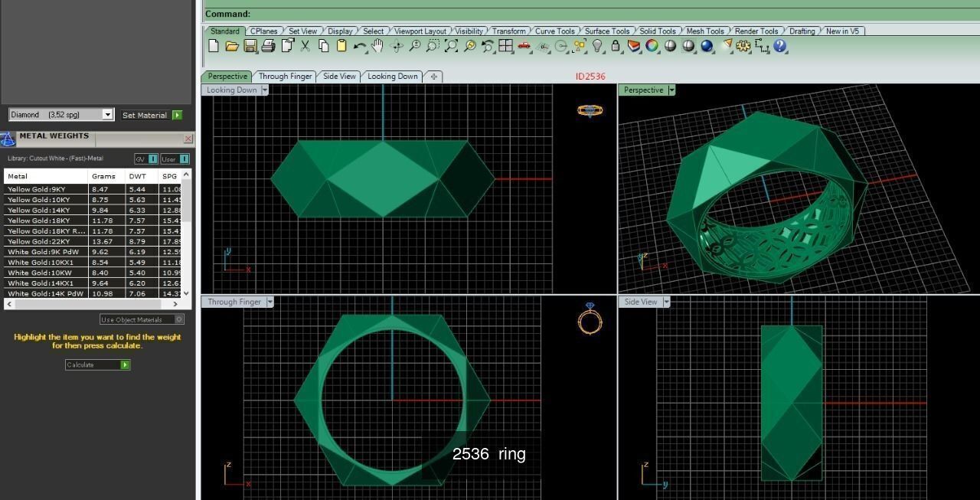Image resolution: width=980 pixels, height=500 pixels.
Task: Create a new file with New icon
Action: 214,46
